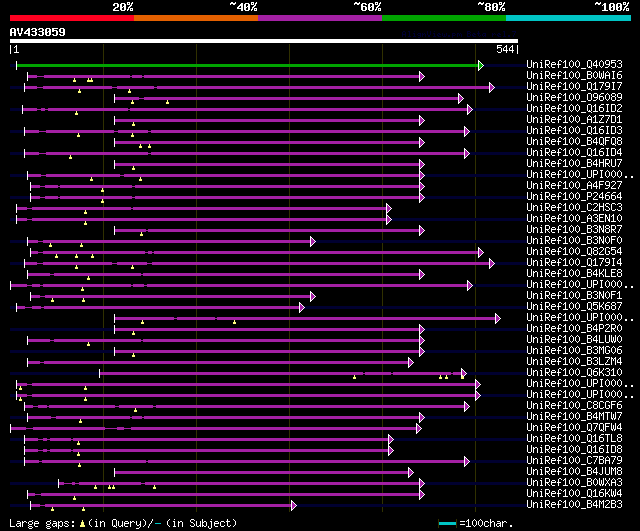This screenshot has width=640, height=531.
Task: Select hit label UniRef100_B3N8R7
Action: 574,229
